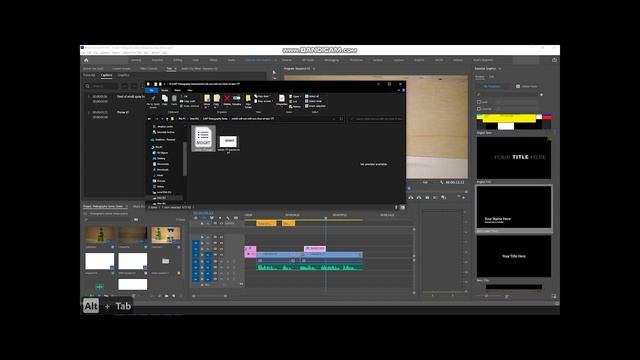Open the Premiere Pro Home screen icon
640x360 pixels.
(x=86, y=60)
